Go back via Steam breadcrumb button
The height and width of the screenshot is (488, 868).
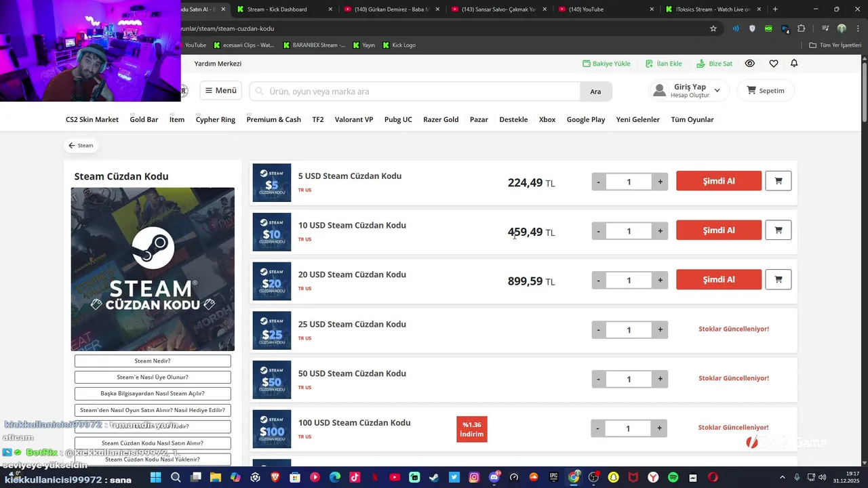tap(81, 146)
